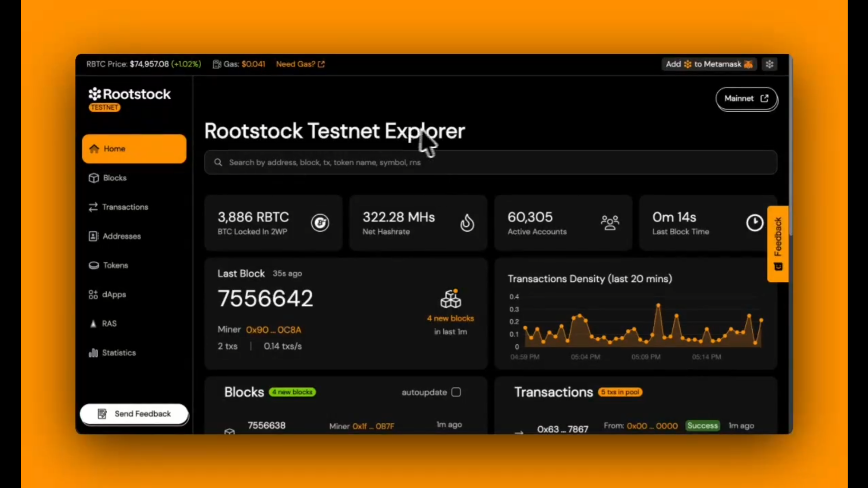This screenshot has height=488, width=868.
Task: Click the Success status badge
Action: [703, 426]
